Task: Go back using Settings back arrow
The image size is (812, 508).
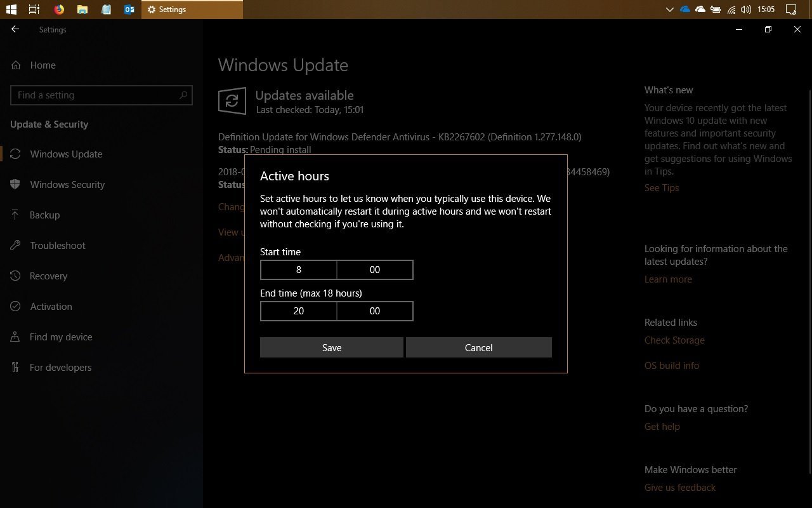Action: pyautogui.click(x=15, y=29)
